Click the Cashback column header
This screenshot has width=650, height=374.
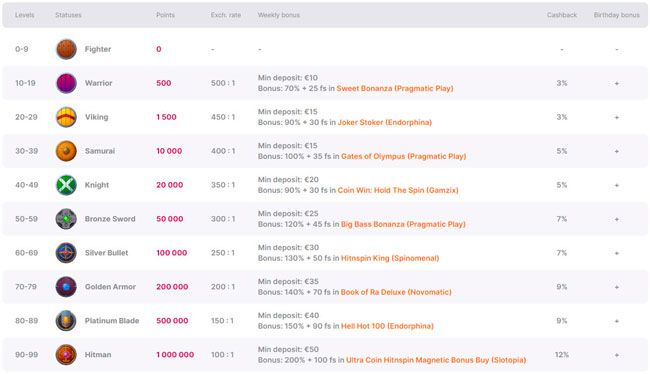tap(562, 15)
